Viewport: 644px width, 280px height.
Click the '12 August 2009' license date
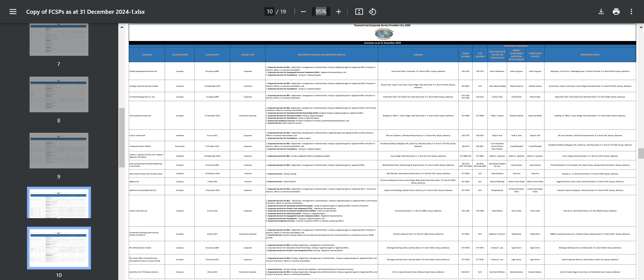(212, 97)
